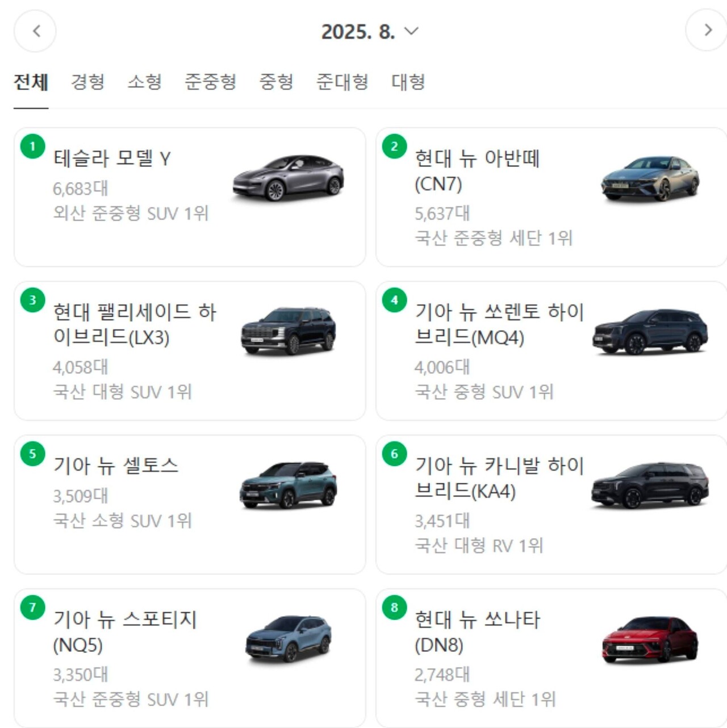727x728 pixels.
Task: Switch to the 소형 tab
Action: [146, 82]
